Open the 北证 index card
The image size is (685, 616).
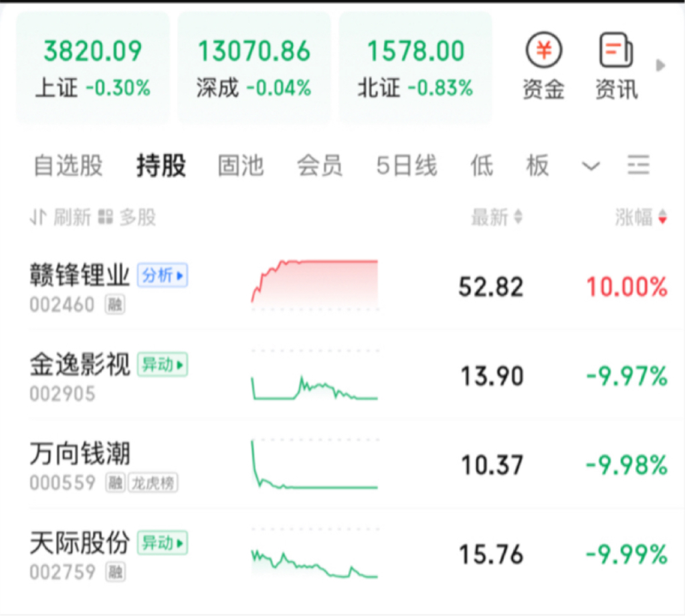(415, 68)
